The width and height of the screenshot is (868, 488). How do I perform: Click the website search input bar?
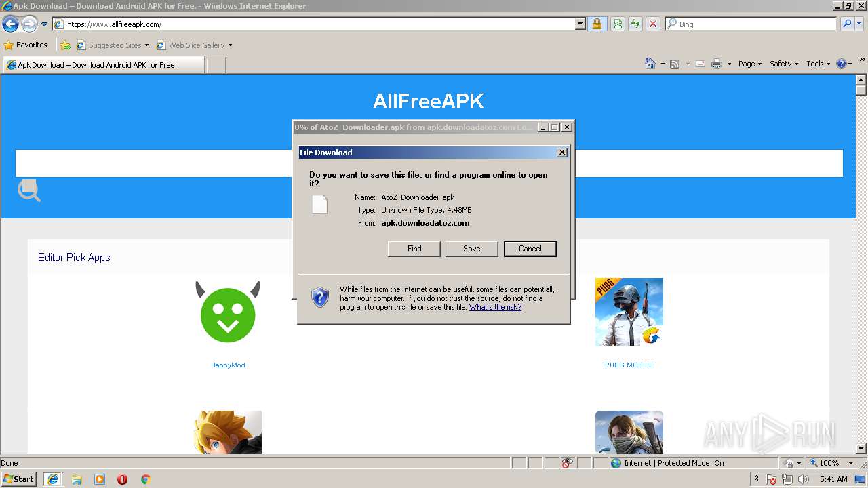coord(429,163)
